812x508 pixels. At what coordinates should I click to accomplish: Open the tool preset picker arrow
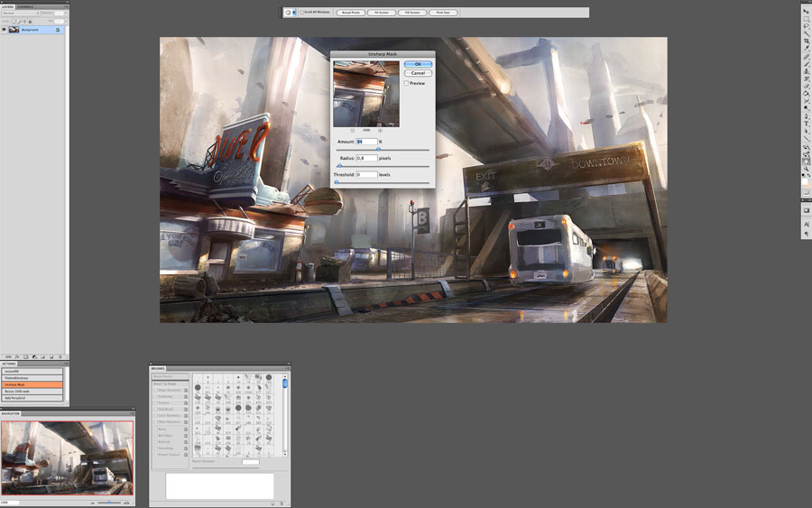tap(294, 13)
